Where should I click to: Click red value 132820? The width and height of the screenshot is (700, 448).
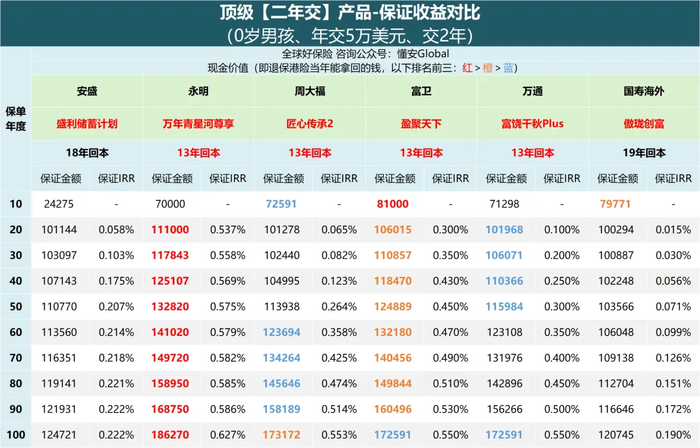(170, 307)
